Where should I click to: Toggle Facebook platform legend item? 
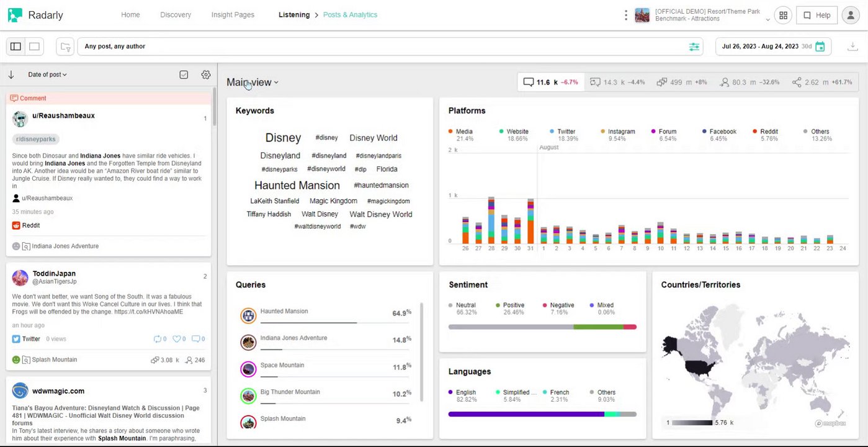[719, 135]
